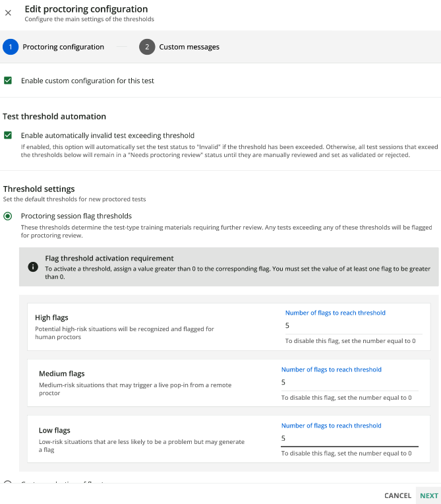Viewport: 441px width, 504px height.
Task: Click the Low flags card title
Action: pyautogui.click(x=55, y=430)
